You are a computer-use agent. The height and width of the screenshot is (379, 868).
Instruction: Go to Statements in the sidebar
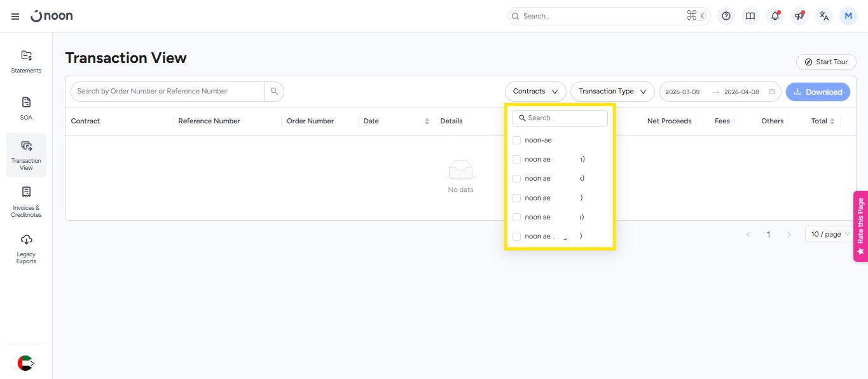point(26,61)
